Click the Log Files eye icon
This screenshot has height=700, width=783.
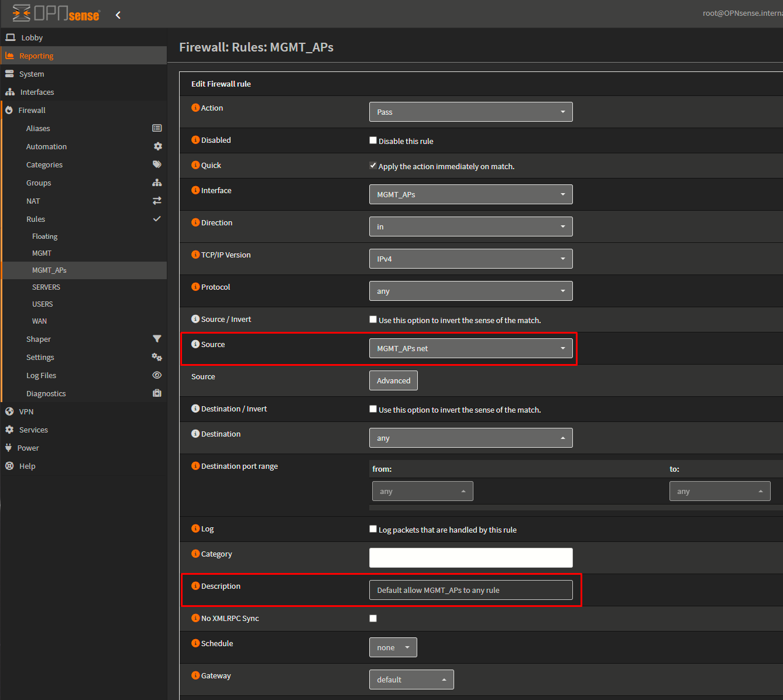pos(157,375)
